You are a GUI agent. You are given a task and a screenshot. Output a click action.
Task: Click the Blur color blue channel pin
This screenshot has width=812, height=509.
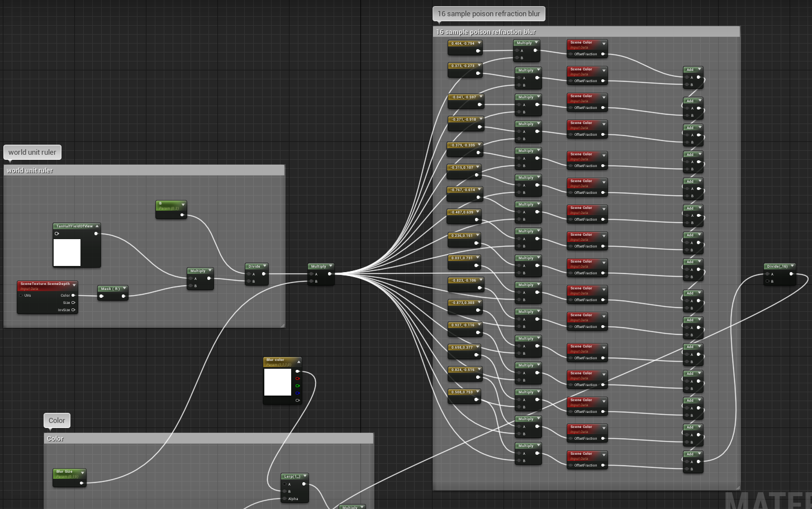pyautogui.click(x=297, y=393)
